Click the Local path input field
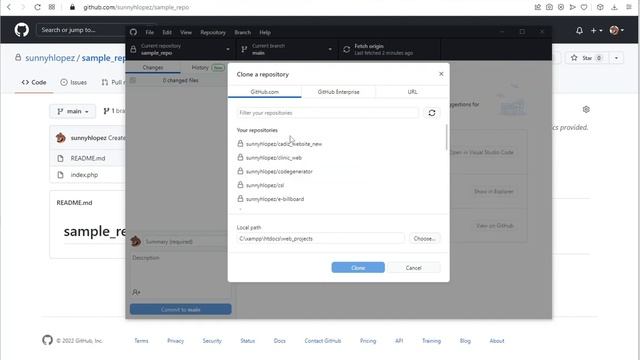The height and width of the screenshot is (360, 640). [321, 238]
